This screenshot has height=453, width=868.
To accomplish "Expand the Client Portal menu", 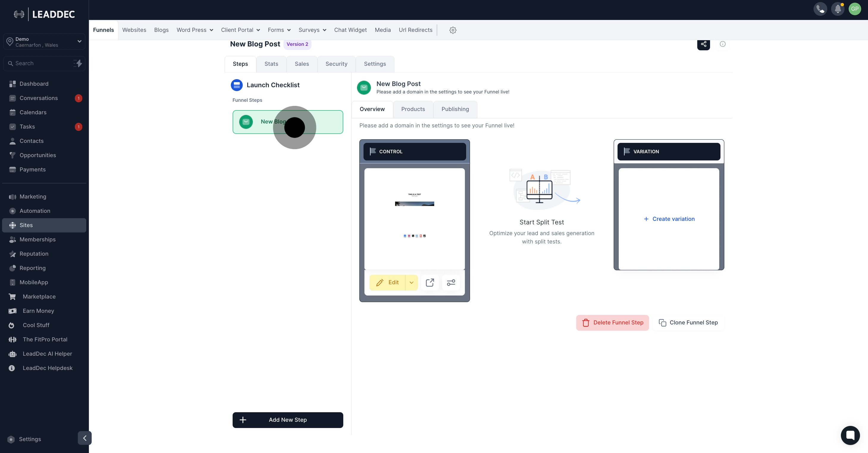I will [240, 30].
